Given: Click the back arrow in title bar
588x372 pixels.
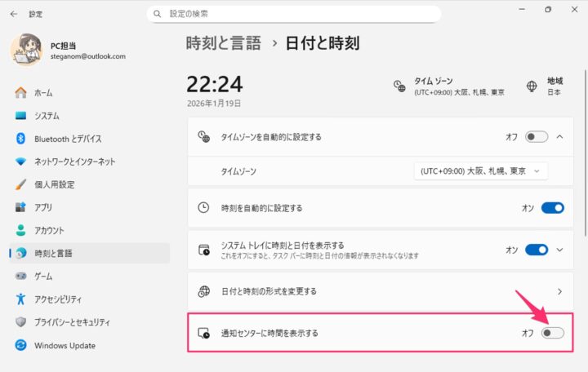Looking at the screenshot, I should click(13, 14).
